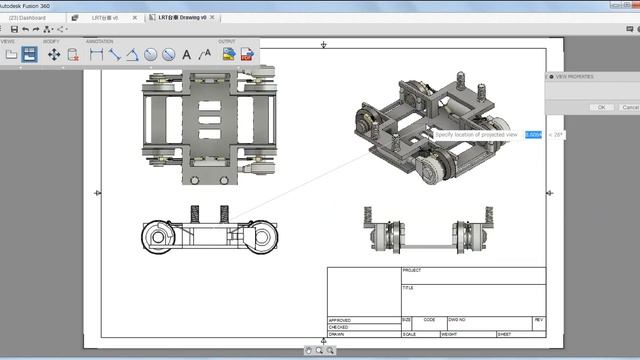Select the Aligned Dimension tool
The image size is (640, 360).
coord(114,54)
